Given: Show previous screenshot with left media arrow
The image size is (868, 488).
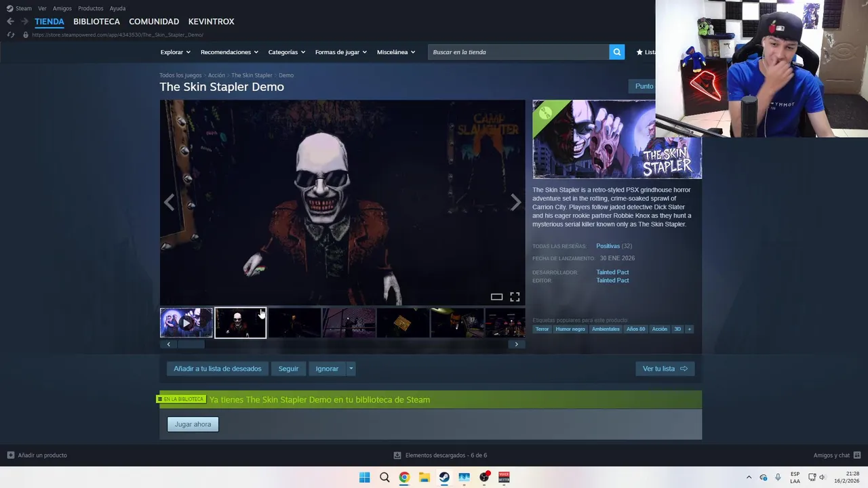Looking at the screenshot, I should [169, 202].
